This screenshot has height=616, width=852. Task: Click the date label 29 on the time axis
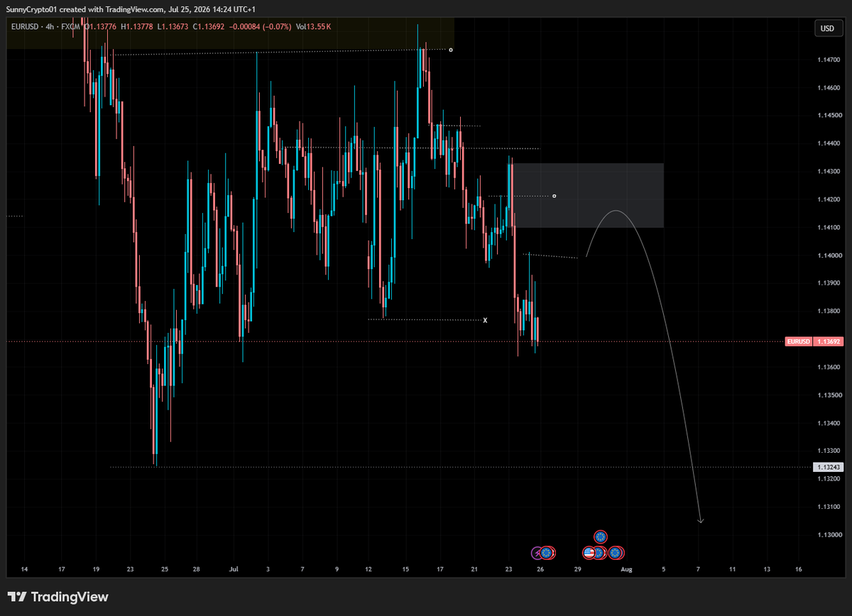tap(578, 569)
